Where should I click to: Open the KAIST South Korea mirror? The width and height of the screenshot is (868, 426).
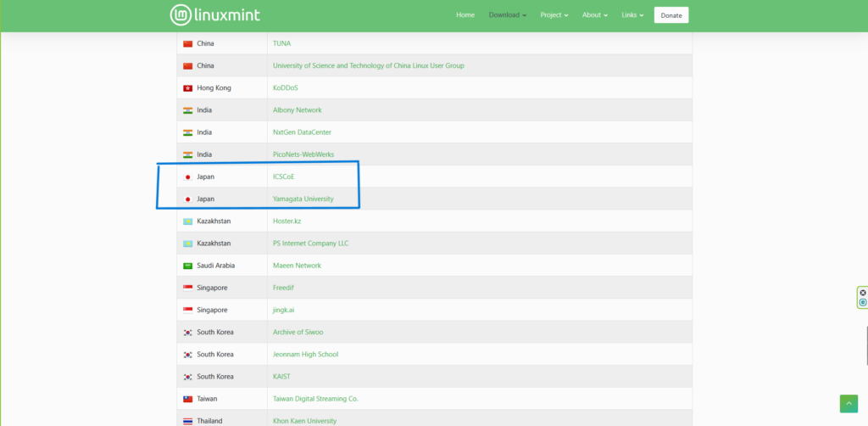click(282, 377)
